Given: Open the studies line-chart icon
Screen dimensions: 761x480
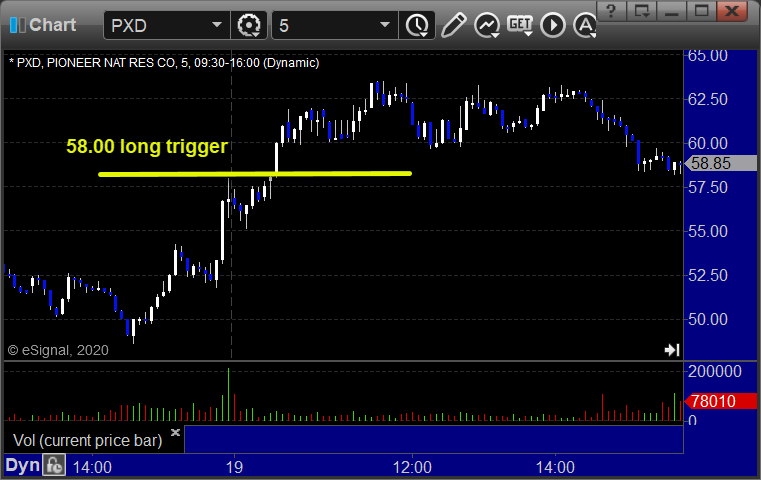Looking at the screenshot, I should [487, 25].
